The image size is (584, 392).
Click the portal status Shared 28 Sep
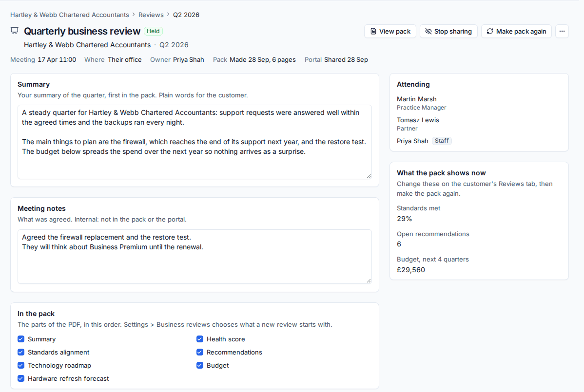[x=346, y=59]
